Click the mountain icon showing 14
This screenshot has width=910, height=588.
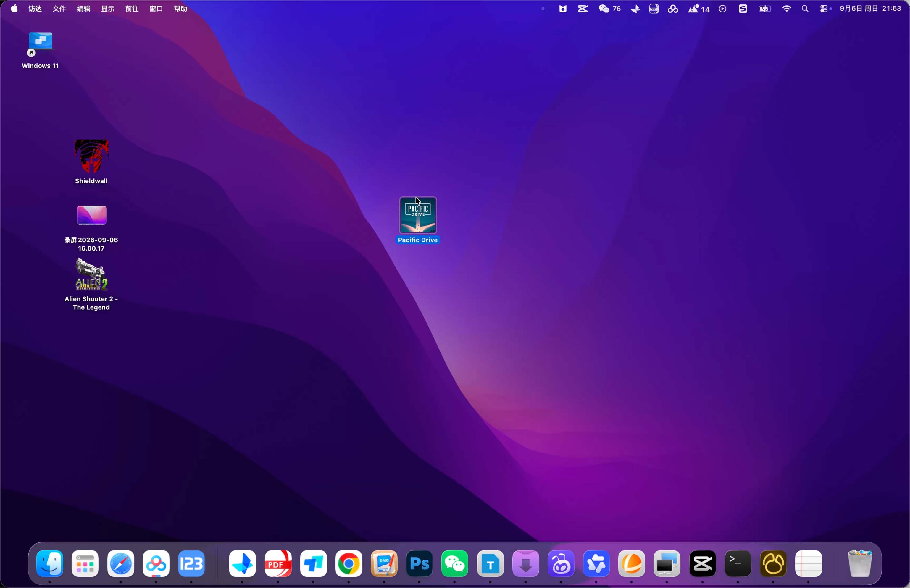(699, 9)
